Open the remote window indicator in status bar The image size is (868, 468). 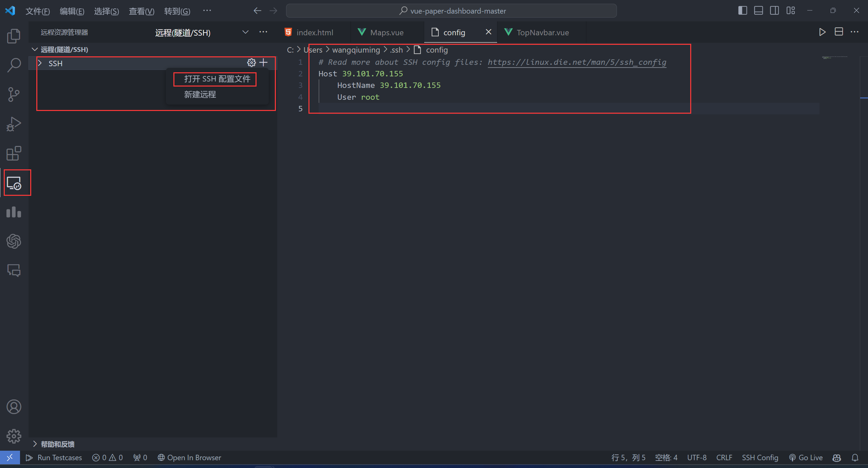pos(10,457)
